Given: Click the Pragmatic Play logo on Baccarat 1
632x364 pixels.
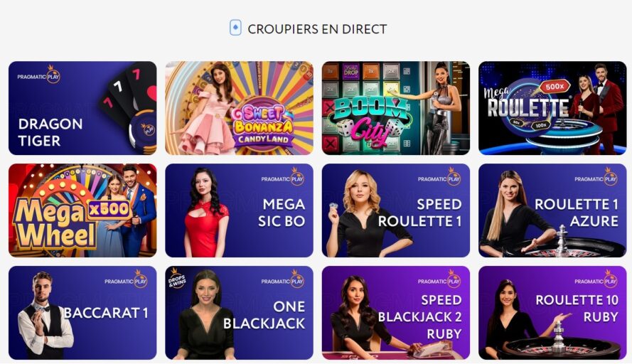Looking at the screenshot, I should [126, 279].
